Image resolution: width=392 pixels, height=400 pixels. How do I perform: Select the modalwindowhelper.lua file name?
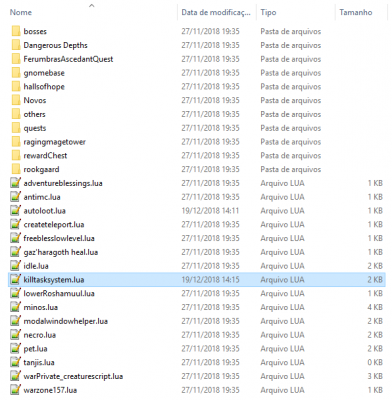pyautogui.click(x=66, y=321)
